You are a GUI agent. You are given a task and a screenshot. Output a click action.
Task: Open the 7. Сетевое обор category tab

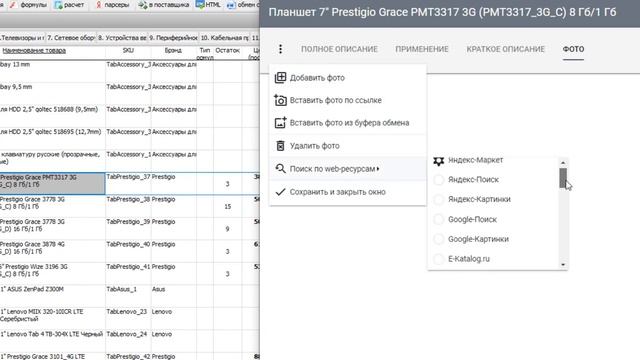tap(71, 38)
